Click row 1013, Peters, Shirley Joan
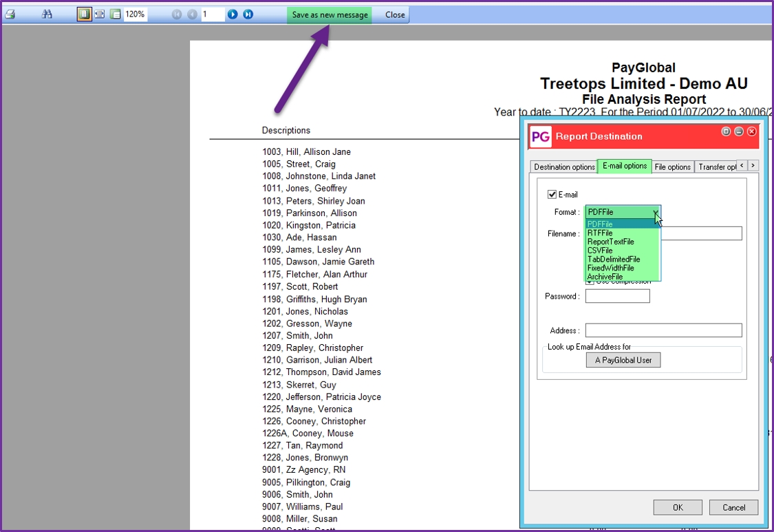 [x=314, y=201]
